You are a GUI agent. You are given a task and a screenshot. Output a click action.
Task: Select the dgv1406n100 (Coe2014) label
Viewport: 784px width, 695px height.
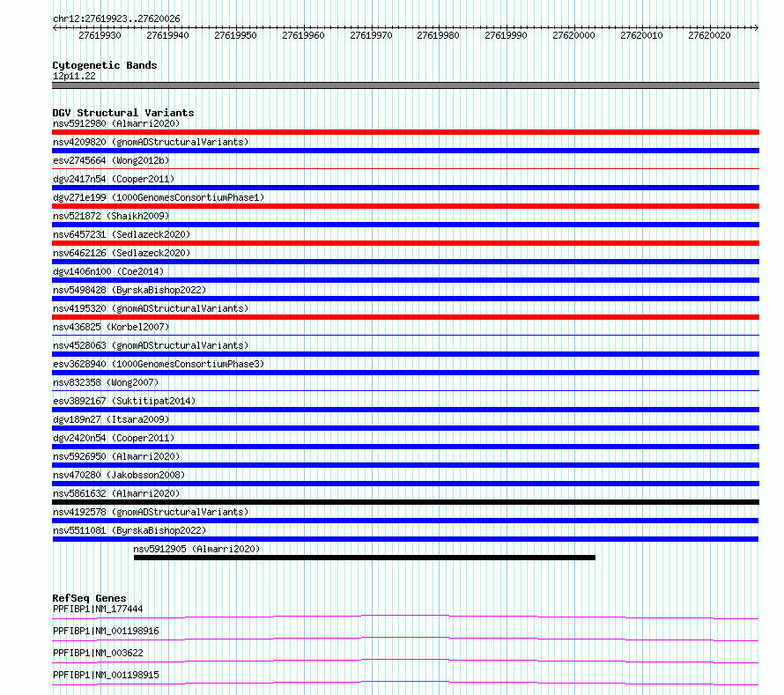coord(108,271)
